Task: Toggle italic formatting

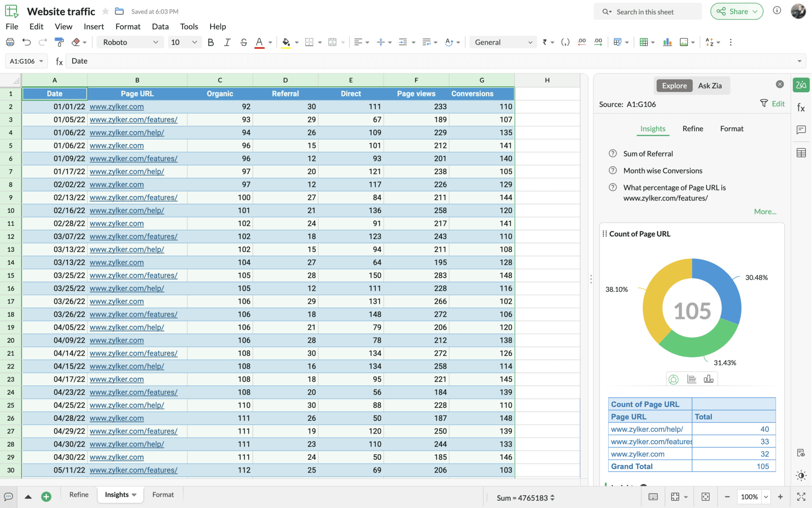Action: (x=227, y=42)
